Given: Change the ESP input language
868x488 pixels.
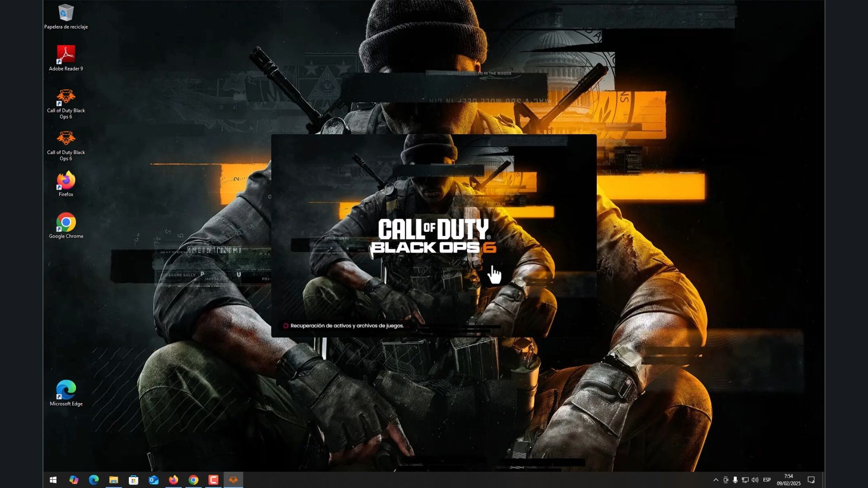Looking at the screenshot, I should (767, 480).
